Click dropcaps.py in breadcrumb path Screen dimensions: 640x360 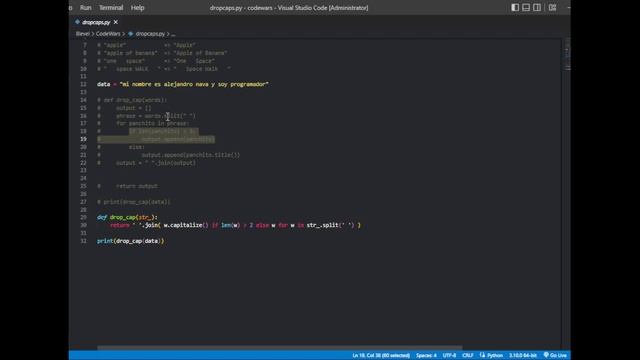coord(150,34)
